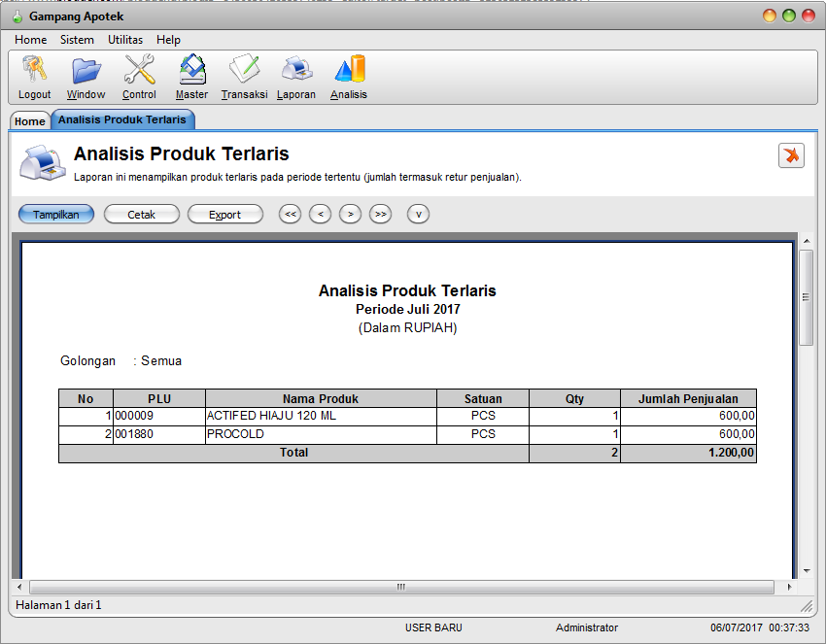Click the horizontal scrollbar thumb
Viewport: 826px width, 644px height.
click(x=401, y=587)
